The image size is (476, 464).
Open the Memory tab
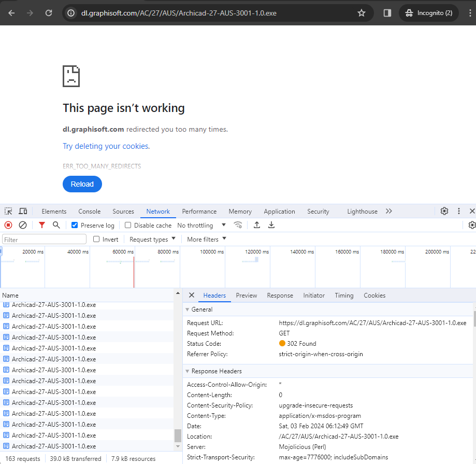(240, 212)
